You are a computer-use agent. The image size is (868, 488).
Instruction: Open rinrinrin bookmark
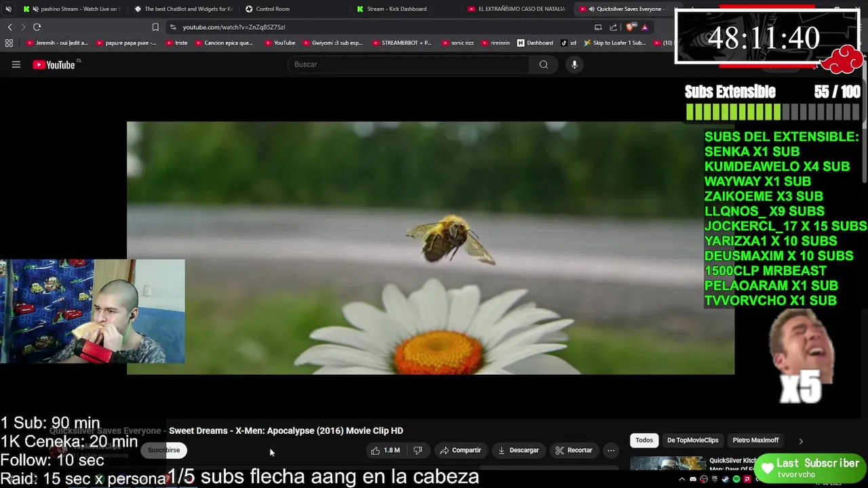[496, 43]
